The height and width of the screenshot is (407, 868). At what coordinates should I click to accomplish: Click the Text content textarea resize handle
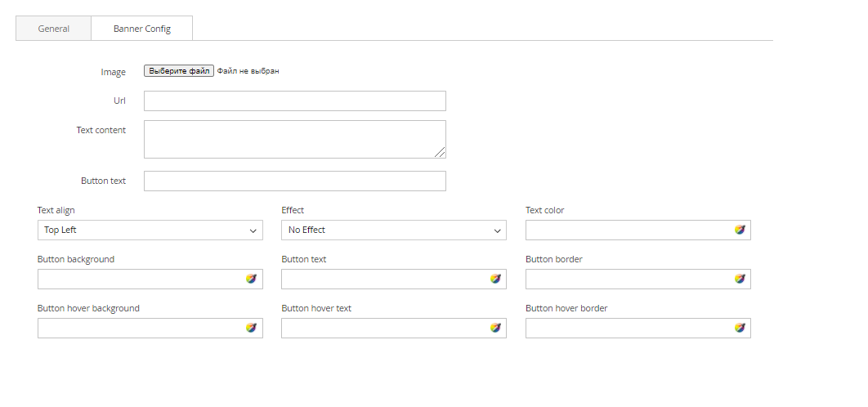[440, 152]
